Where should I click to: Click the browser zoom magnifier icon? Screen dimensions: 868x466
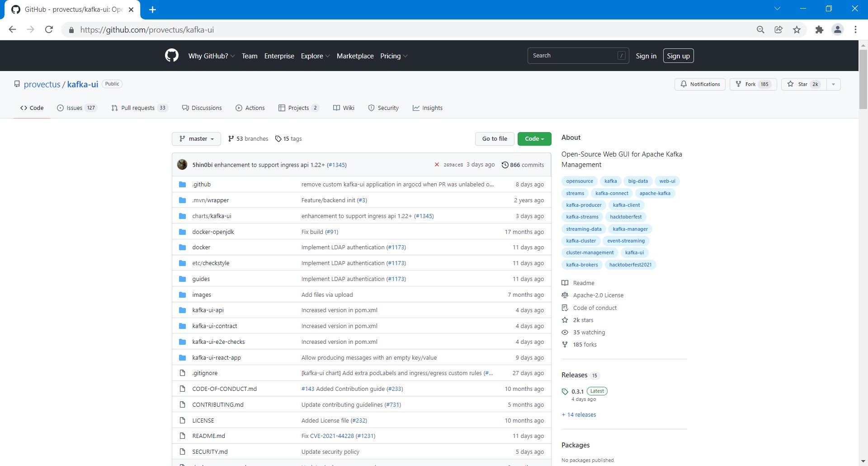coord(760,30)
